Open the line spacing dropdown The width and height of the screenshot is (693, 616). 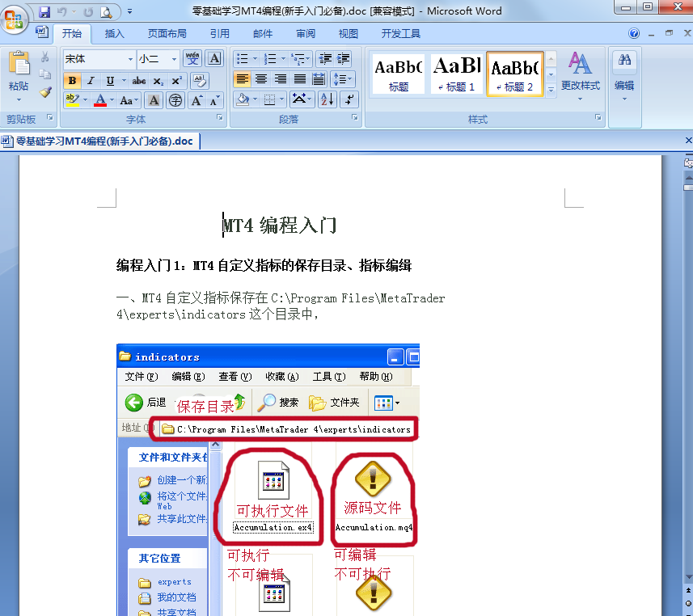point(343,79)
